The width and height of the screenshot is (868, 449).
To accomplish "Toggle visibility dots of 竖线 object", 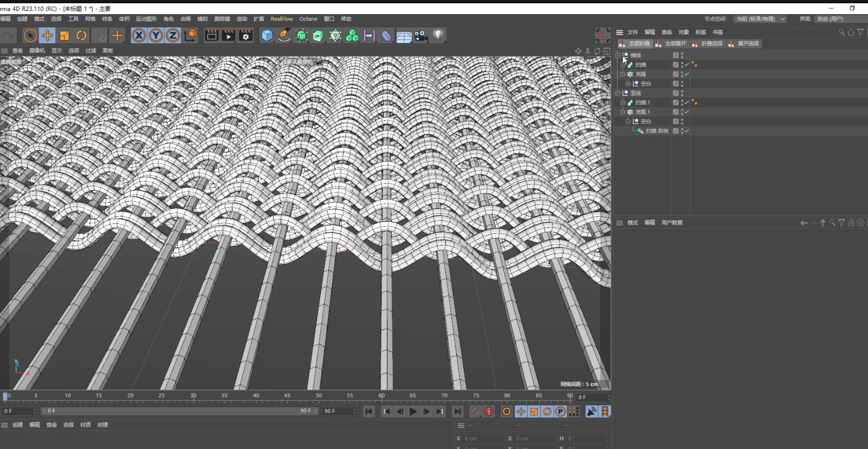I will point(682,93).
